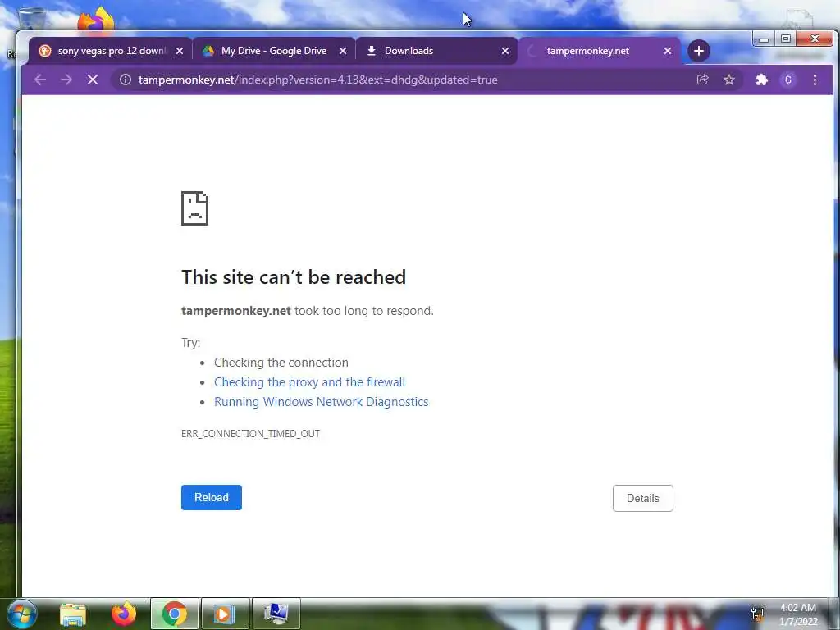
Task: Open the Chrome profile G avatar
Action: (788, 80)
